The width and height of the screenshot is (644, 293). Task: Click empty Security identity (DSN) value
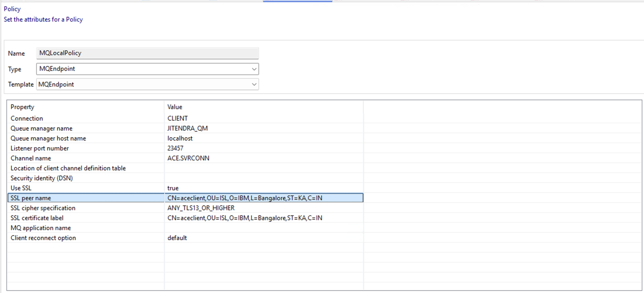click(x=263, y=178)
